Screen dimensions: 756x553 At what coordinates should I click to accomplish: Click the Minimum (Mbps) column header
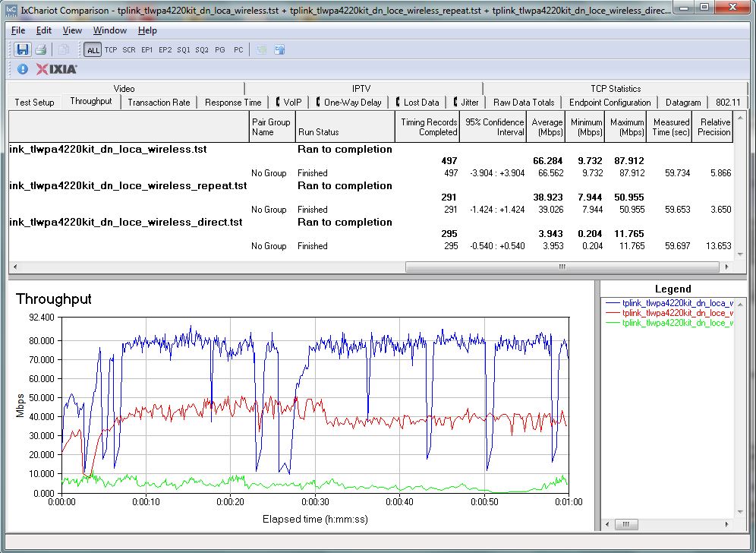[x=585, y=127]
